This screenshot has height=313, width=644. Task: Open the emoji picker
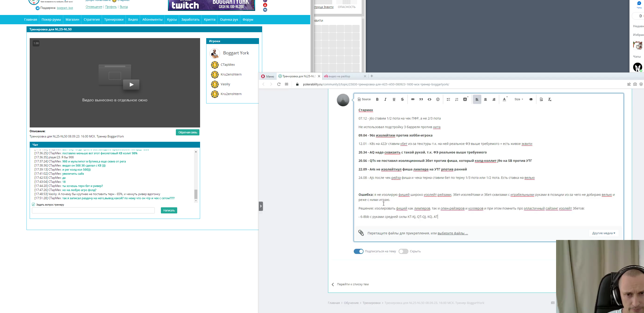(x=438, y=99)
